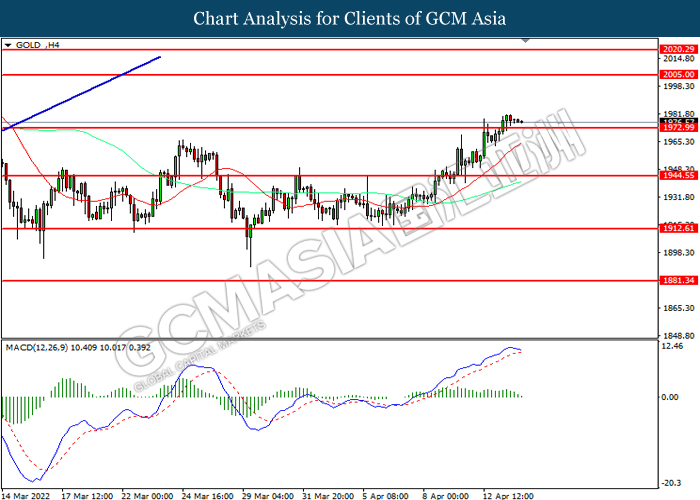700x500 pixels.
Task: Click the 31 Mar 20:00 time label
Action: coord(328,496)
